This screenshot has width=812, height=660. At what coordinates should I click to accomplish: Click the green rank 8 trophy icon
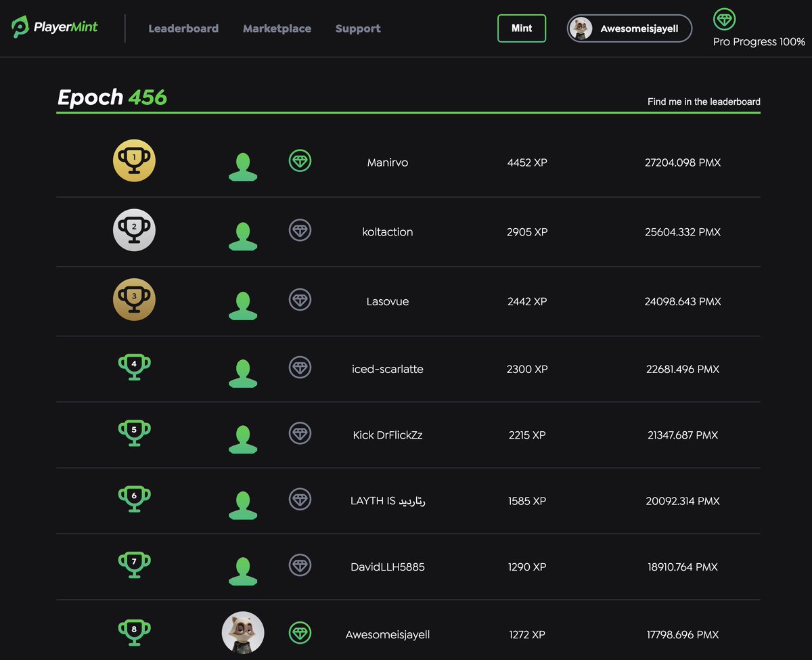(134, 632)
